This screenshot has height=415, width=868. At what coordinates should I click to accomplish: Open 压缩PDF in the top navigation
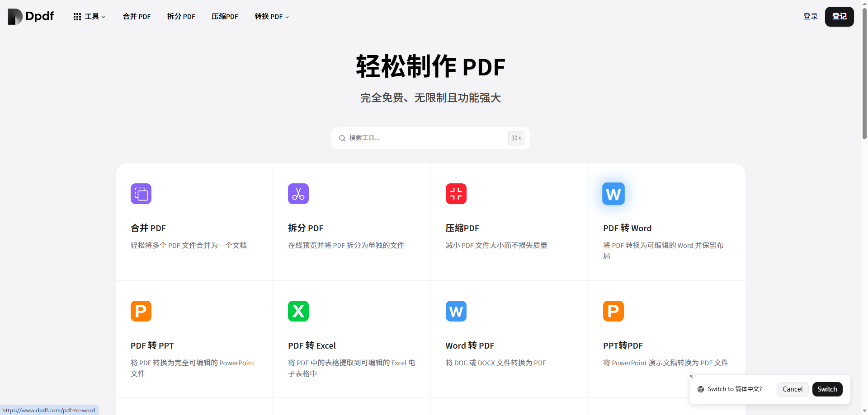(x=225, y=17)
